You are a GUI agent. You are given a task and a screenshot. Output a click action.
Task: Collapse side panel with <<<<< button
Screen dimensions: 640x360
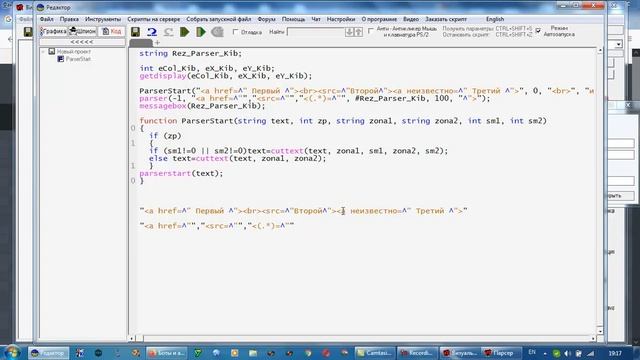click(82, 42)
